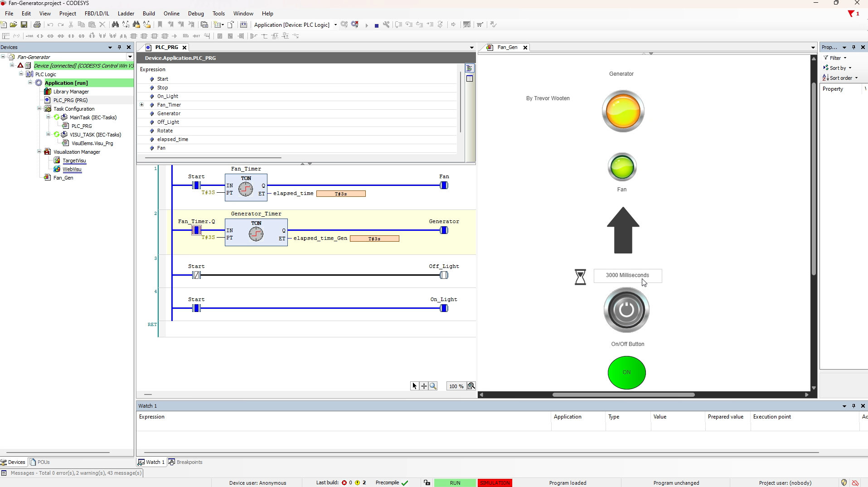Click the Logout gear icon with red X
Screen dimensions: 868x487
pyautogui.click(x=355, y=24)
